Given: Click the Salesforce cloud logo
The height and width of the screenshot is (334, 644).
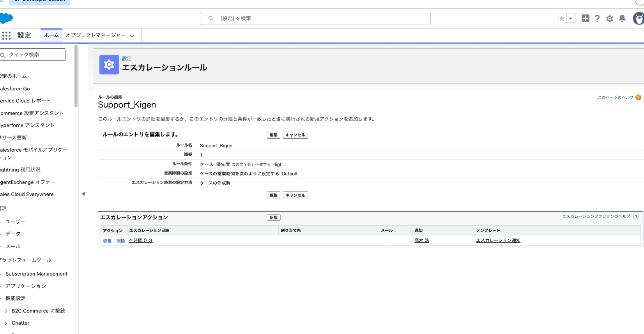Looking at the screenshot, I should pos(6,18).
